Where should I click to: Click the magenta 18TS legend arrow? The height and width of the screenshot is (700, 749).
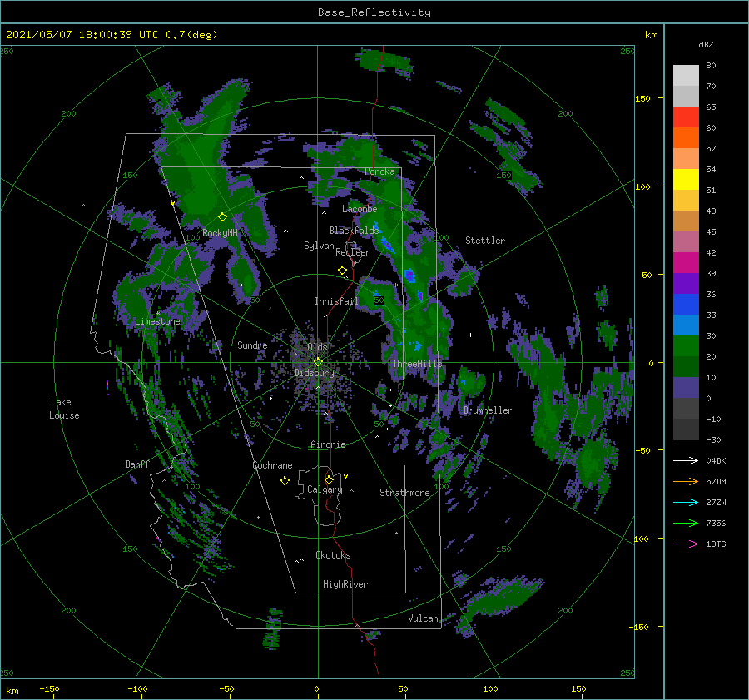click(686, 544)
